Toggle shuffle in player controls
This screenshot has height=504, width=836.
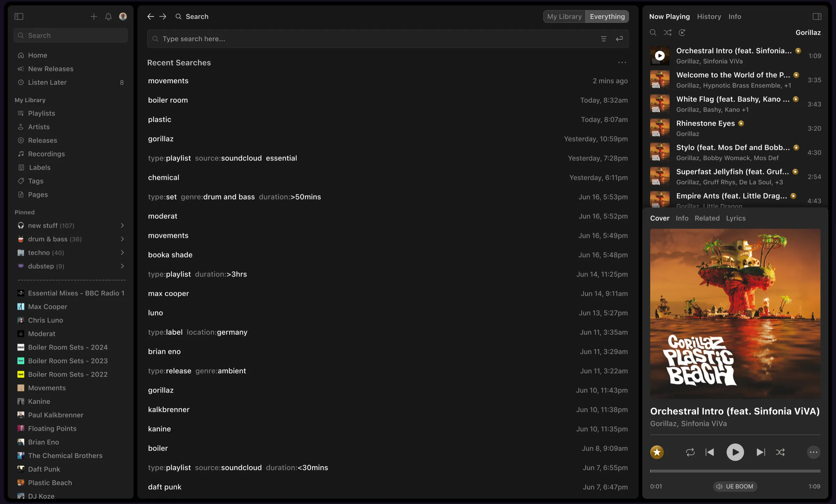pos(780,452)
